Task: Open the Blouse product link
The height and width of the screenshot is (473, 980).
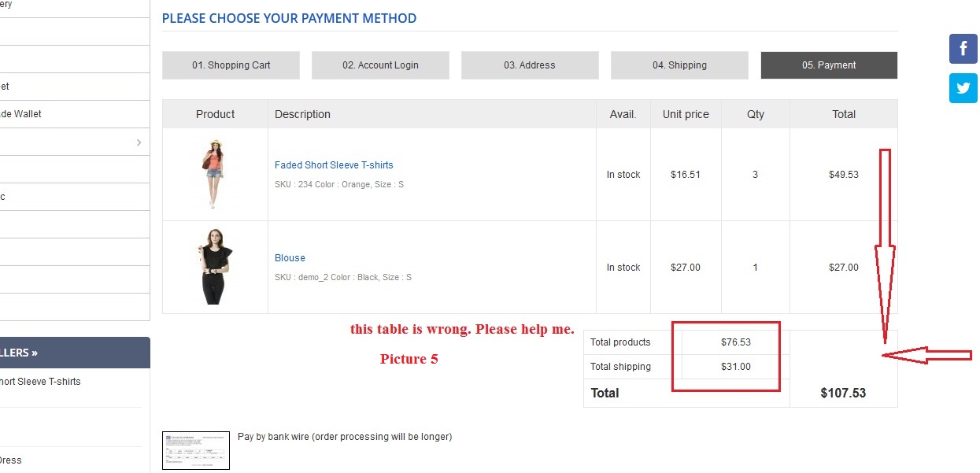Action: [x=290, y=258]
